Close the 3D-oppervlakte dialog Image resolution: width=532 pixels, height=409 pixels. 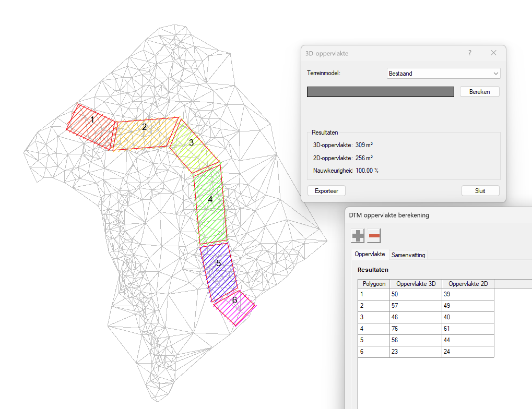[493, 53]
